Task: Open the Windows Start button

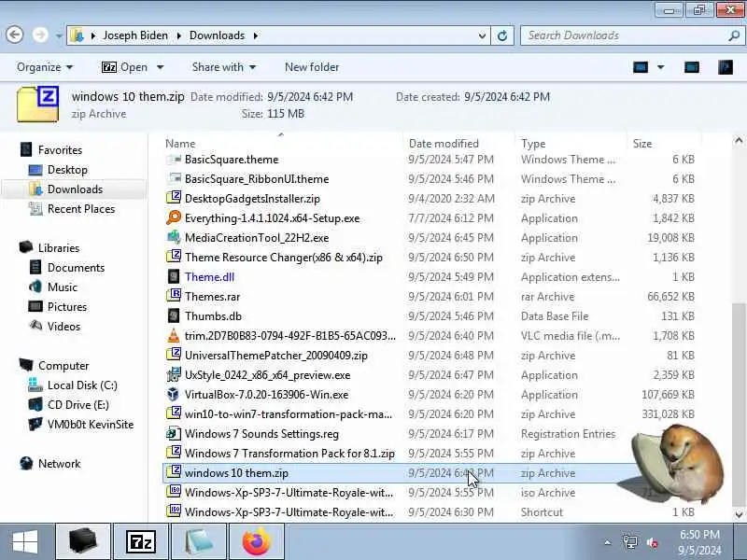Action: point(25,542)
